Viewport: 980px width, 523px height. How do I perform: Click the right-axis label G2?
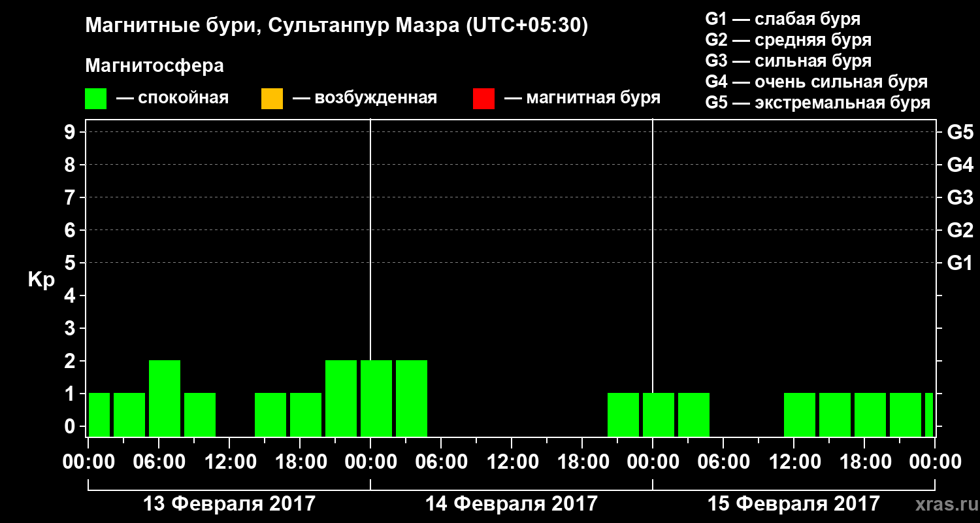click(x=960, y=230)
